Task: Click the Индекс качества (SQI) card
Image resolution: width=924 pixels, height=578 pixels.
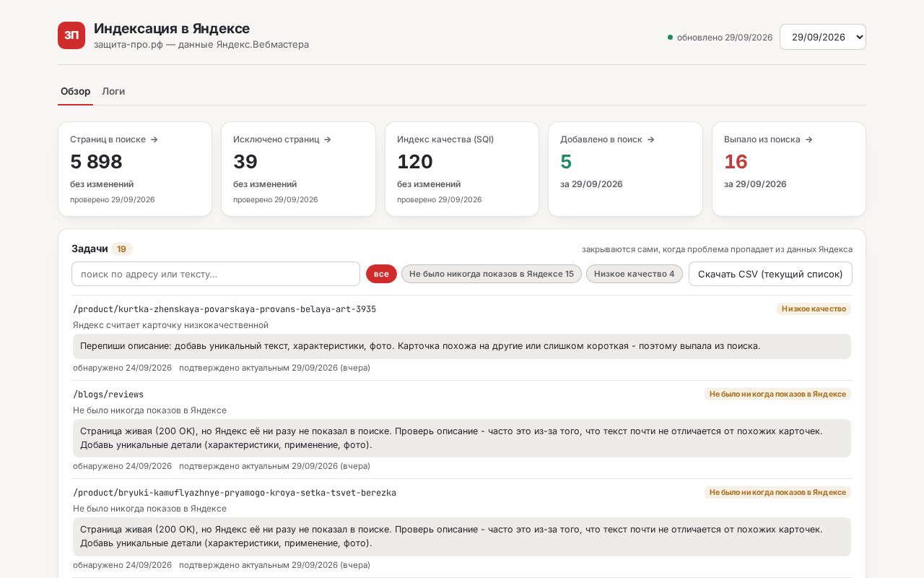Action: pyautogui.click(x=462, y=169)
